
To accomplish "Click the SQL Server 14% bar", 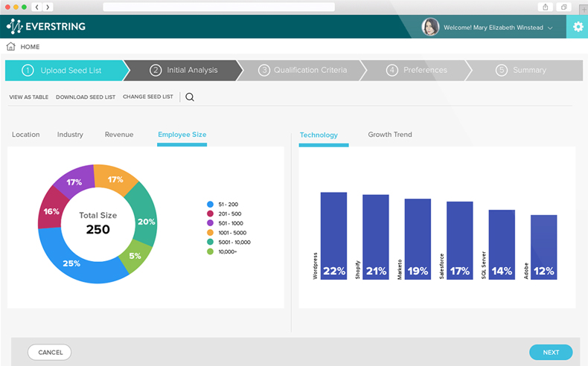I will [502, 245].
